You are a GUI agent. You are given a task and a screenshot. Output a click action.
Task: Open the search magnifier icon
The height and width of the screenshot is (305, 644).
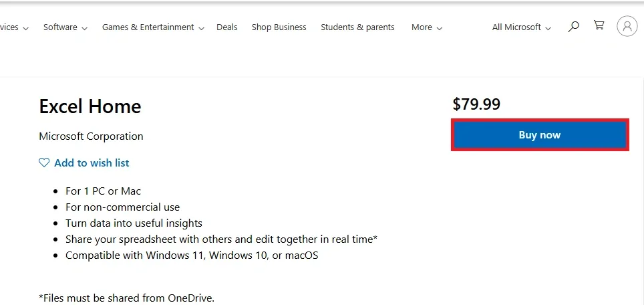(573, 27)
